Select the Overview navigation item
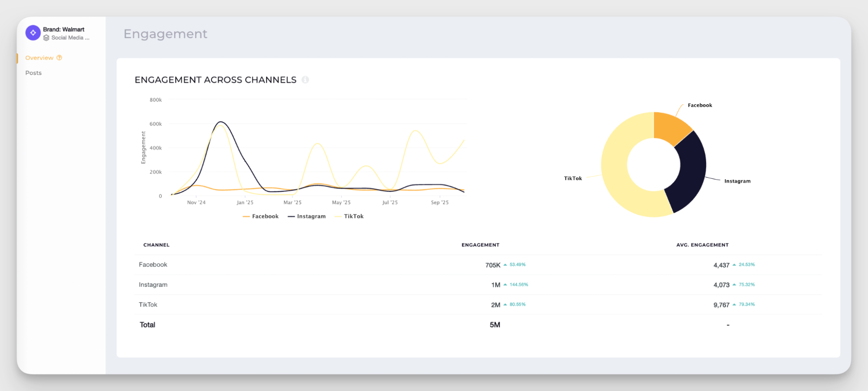Screen dimensions: 868x391 click(40, 58)
